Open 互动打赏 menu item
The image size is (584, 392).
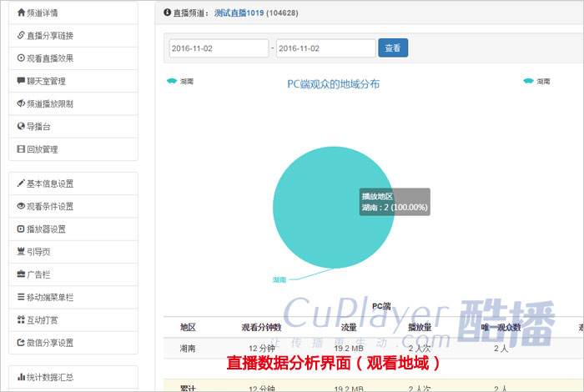[73, 320]
